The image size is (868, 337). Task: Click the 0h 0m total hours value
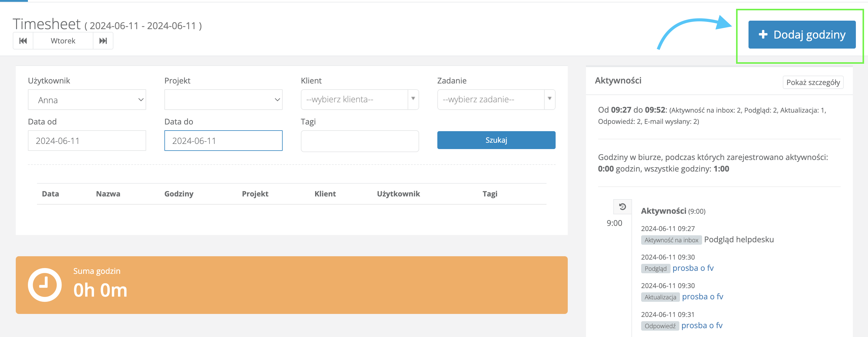pyautogui.click(x=100, y=290)
